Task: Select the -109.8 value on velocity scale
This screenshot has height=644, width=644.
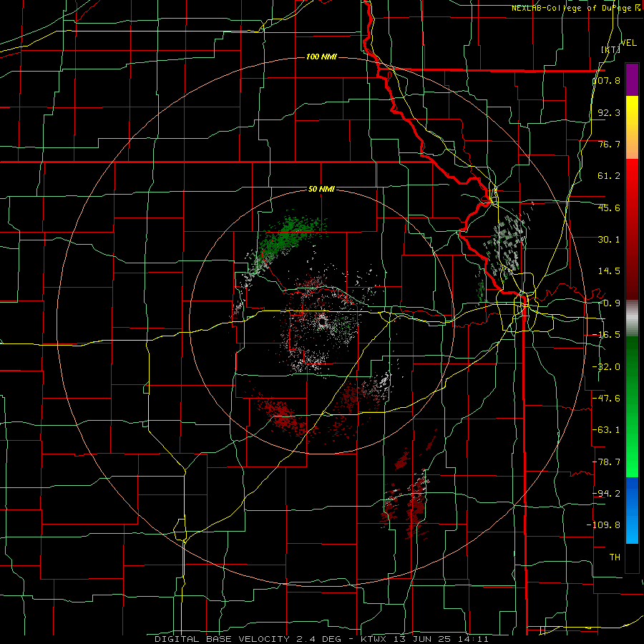Action: pos(604,525)
